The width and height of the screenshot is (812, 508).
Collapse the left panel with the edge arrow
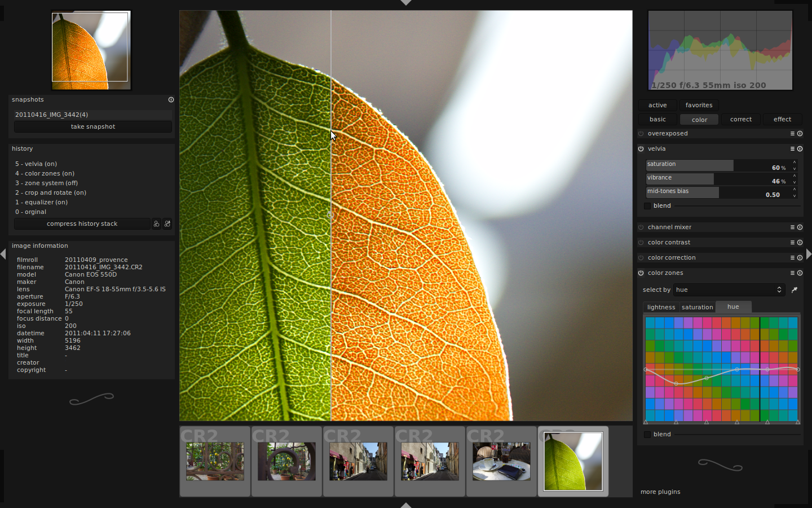click(4, 254)
